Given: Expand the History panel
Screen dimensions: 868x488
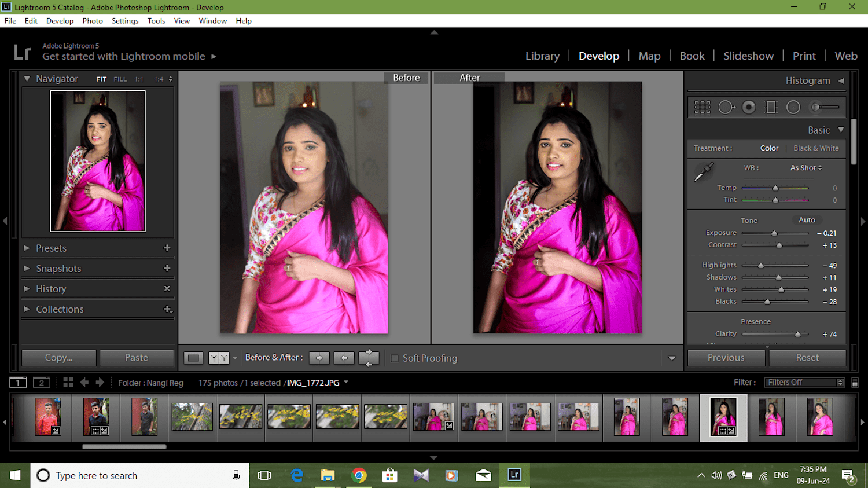Looking at the screenshot, I should [27, 288].
